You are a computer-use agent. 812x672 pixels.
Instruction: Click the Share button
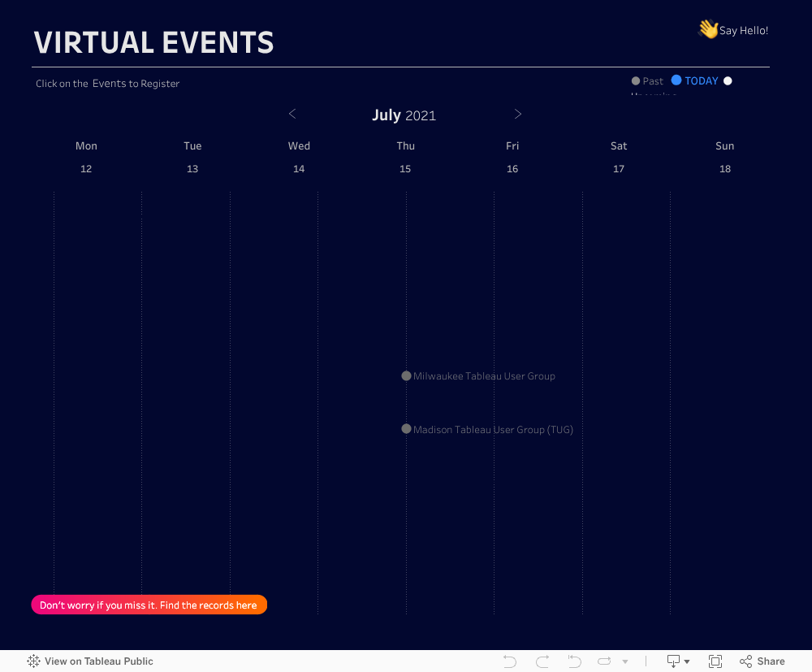point(762,661)
